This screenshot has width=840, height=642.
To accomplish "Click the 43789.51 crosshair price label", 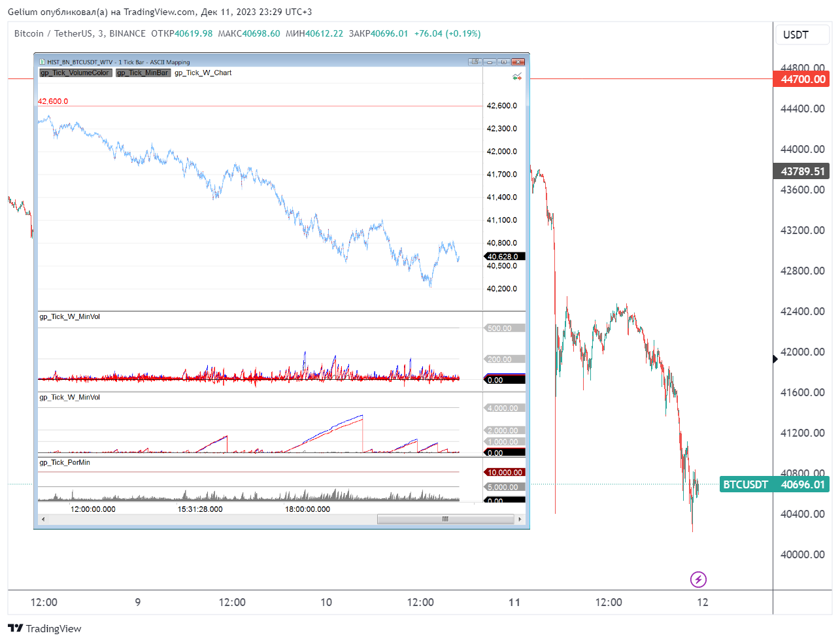I will coord(801,171).
